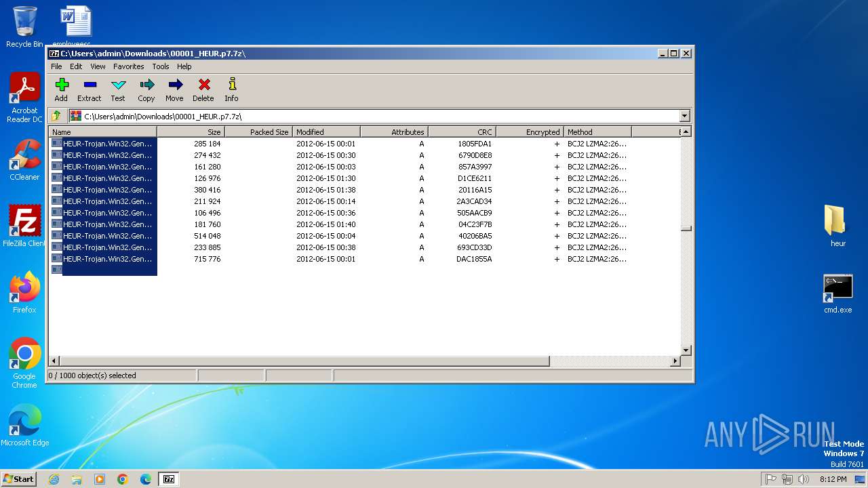Click the vertical scrollbar up arrow
The width and height of the screenshot is (868, 488).
(x=686, y=132)
